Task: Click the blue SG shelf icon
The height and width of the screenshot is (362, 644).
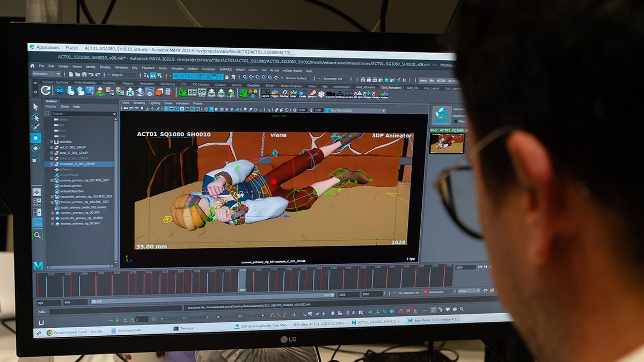Action: click(59, 91)
